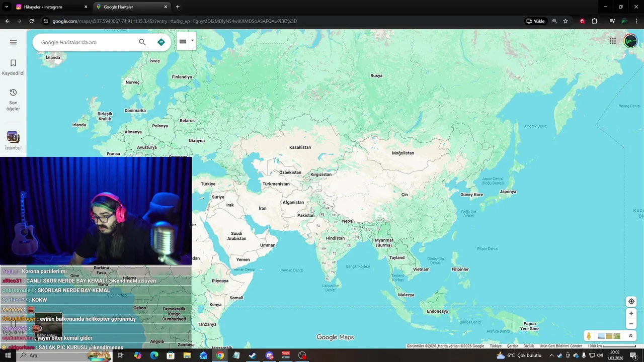Open Kaydedildi saved places
Viewport: 644px width, 362px height.
tap(13, 67)
